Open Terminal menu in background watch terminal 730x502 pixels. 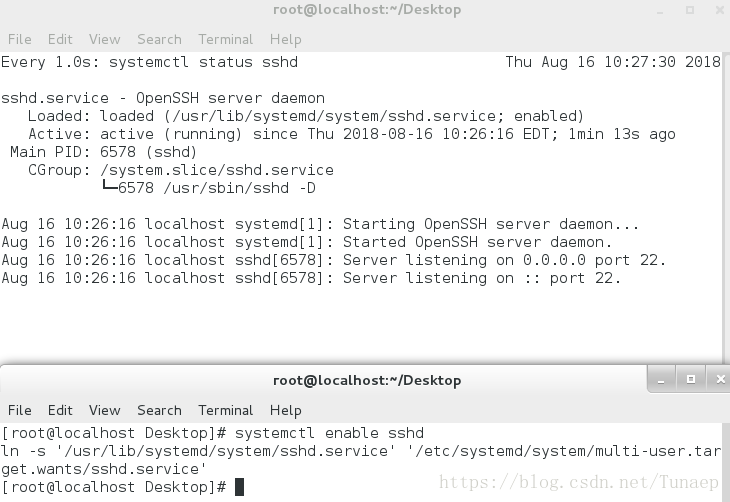(x=226, y=39)
